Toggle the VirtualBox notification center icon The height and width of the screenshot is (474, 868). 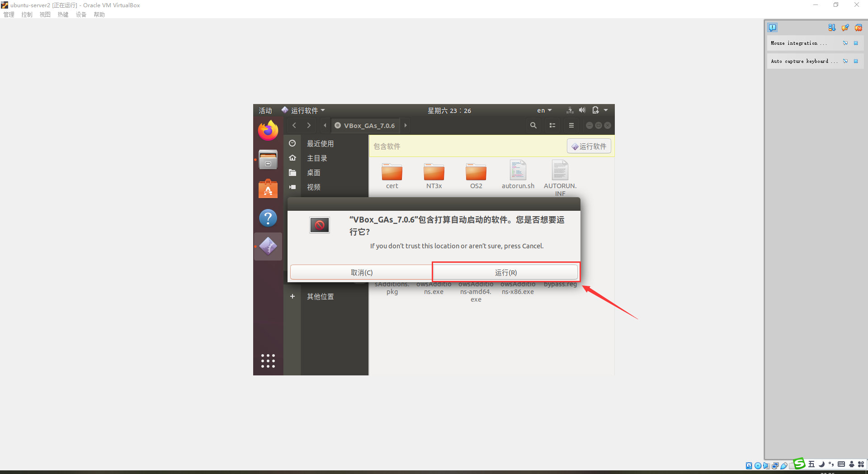pos(773,28)
